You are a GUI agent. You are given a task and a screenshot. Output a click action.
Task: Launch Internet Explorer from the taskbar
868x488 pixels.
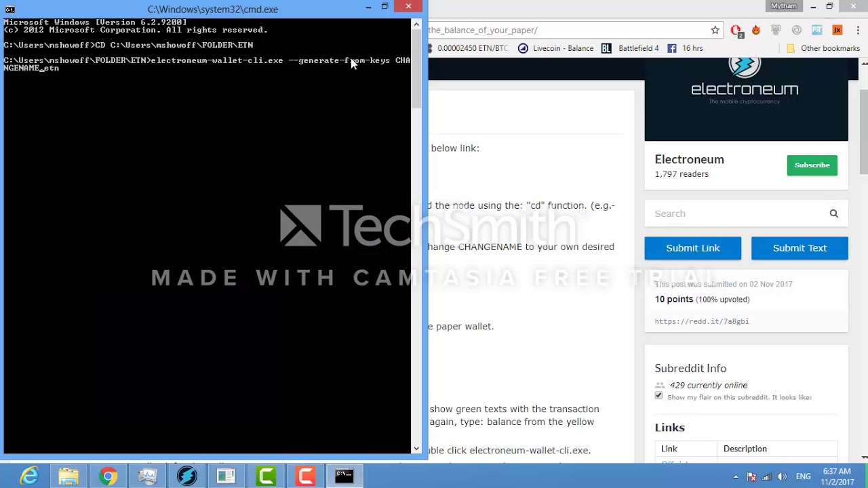pos(29,476)
